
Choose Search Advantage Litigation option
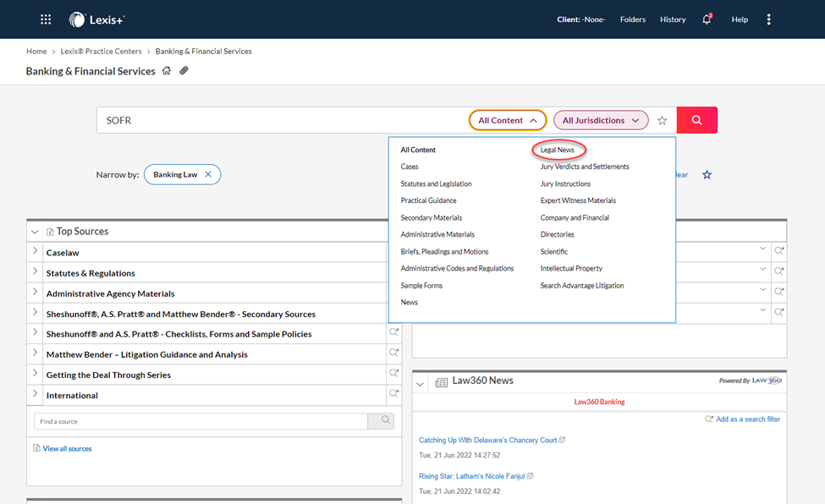pyautogui.click(x=582, y=286)
